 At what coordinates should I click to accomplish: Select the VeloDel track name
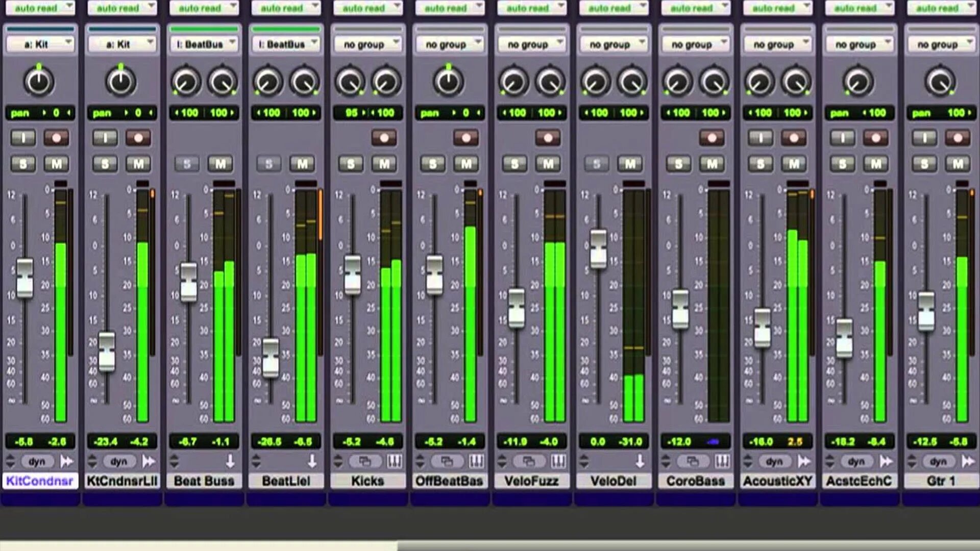[614, 481]
